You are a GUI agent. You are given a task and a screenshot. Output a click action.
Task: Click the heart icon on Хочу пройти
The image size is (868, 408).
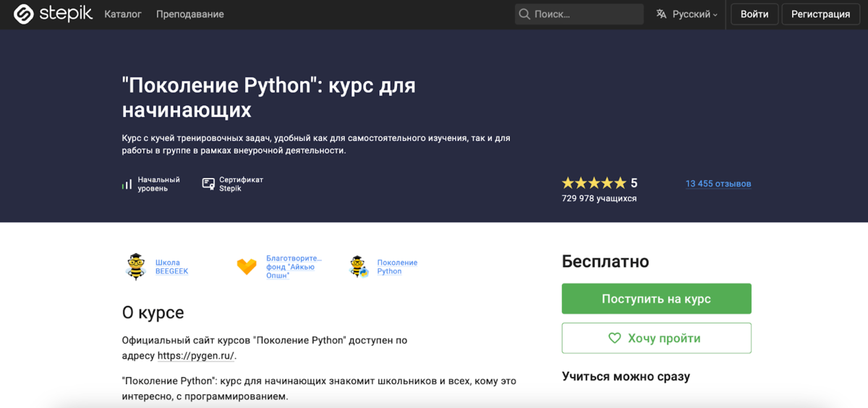tap(615, 338)
